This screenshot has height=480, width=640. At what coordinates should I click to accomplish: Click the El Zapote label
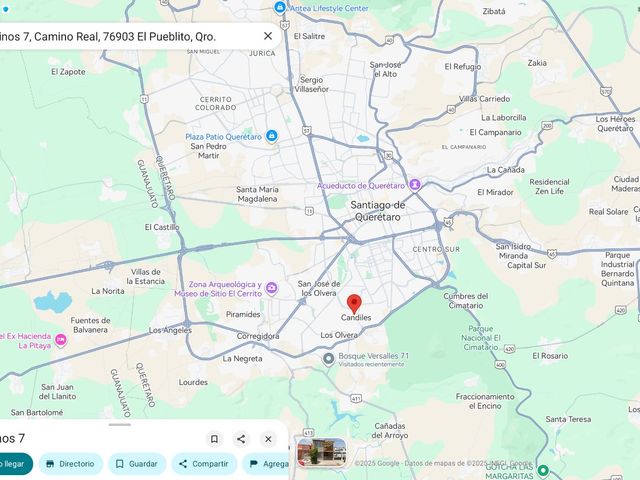(x=68, y=72)
